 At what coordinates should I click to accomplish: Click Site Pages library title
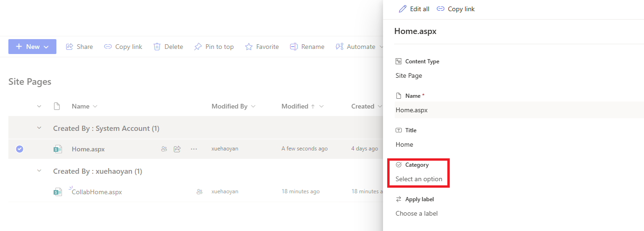(30, 82)
